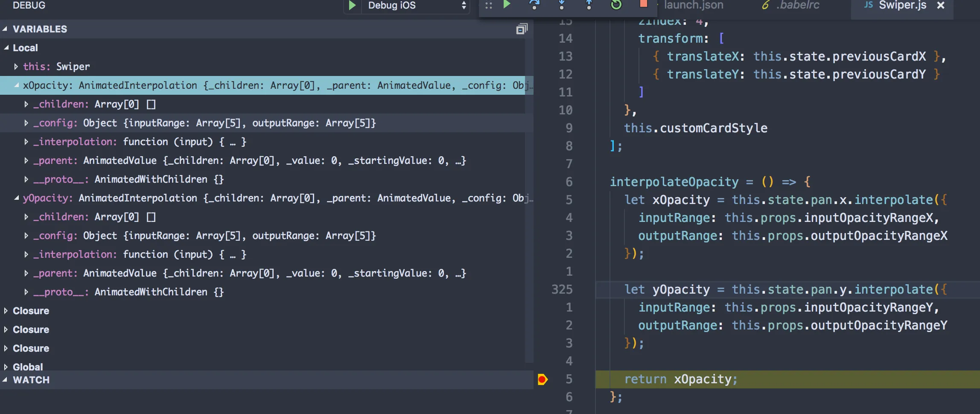Expand _config under xOpacity
The width and height of the screenshot is (980, 414).
click(x=26, y=123)
